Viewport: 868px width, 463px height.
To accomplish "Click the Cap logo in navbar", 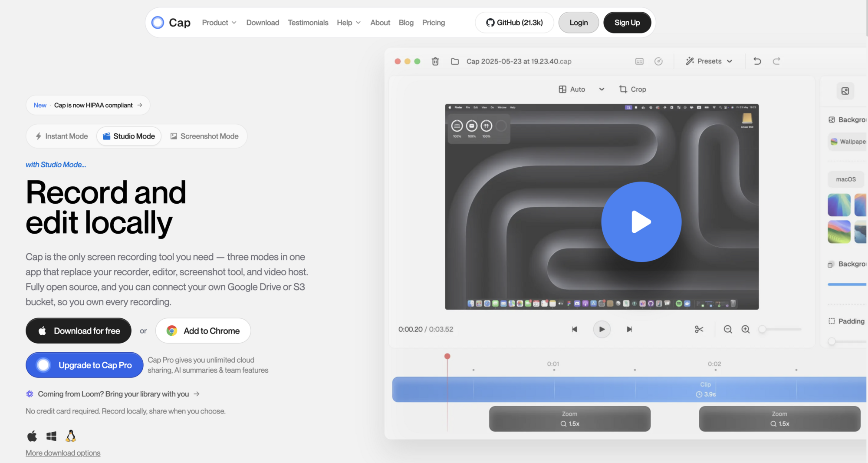I will (171, 23).
